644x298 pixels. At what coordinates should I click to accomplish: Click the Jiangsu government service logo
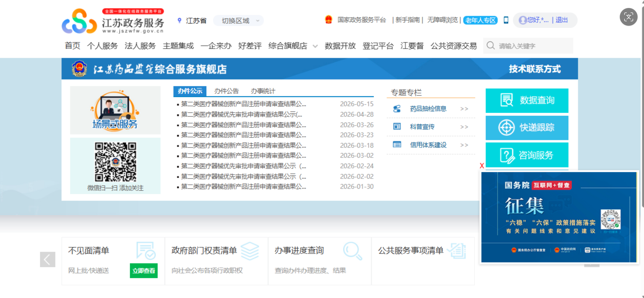click(113, 21)
